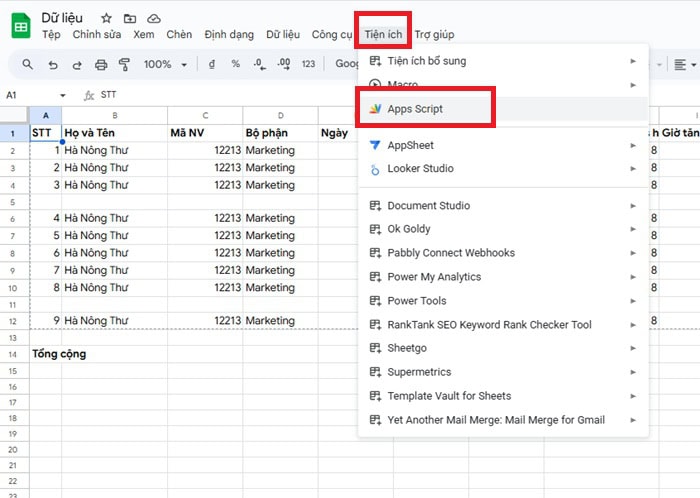Click the move to folder icon
700x498 pixels.
coord(130,18)
